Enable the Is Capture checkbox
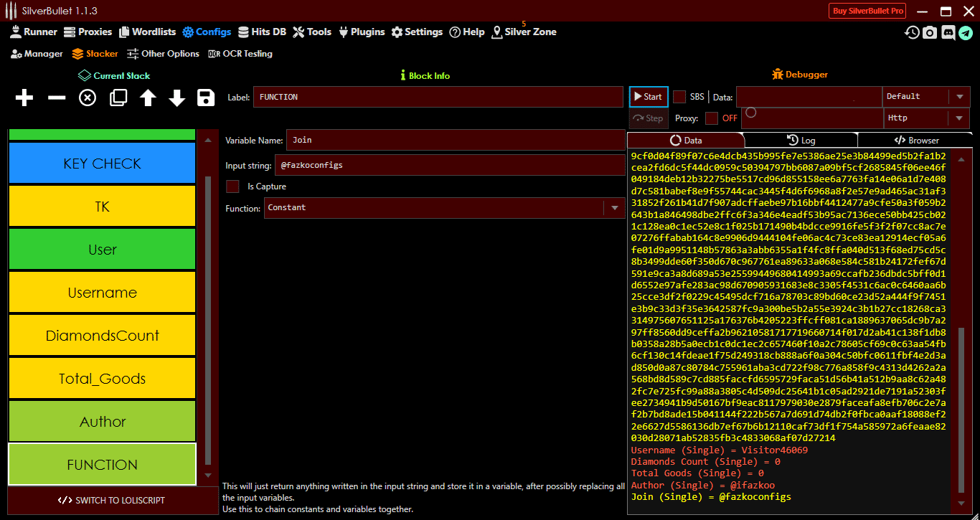980x520 pixels. (x=232, y=186)
